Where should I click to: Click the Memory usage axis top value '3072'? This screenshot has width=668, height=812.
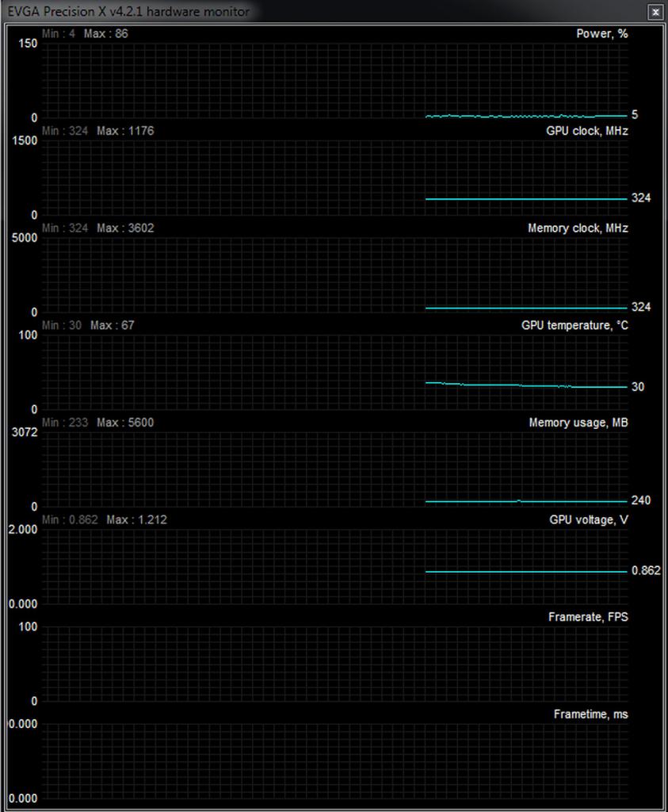coord(25,432)
